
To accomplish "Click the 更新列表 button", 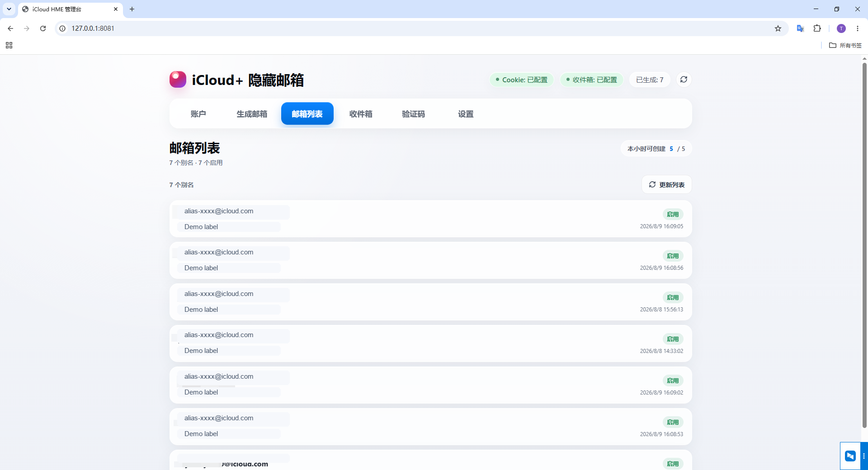I will (667, 185).
